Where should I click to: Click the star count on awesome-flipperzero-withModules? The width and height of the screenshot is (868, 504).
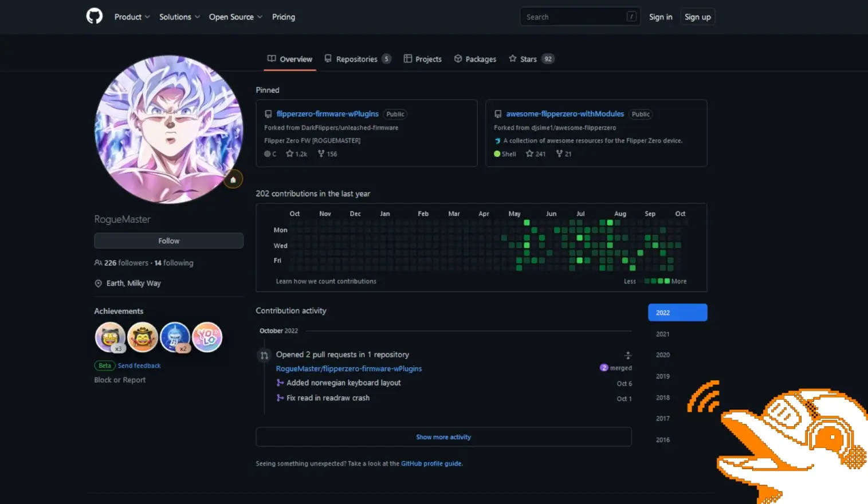pos(536,154)
